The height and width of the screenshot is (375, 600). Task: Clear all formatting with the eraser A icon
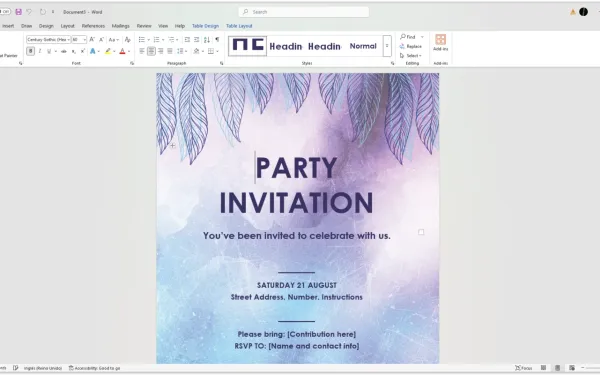point(128,39)
